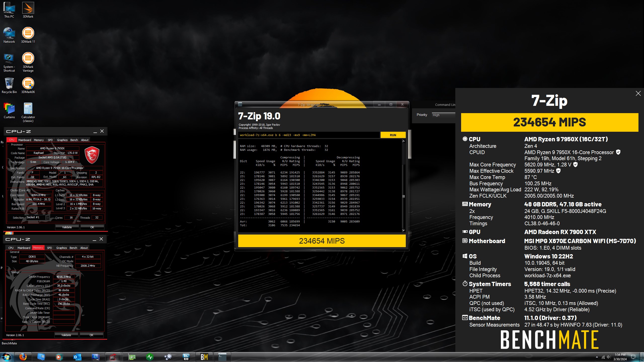Screen dimensions: 644x362
Task: Click the yellow 234654 MIPS score banner
Action: (549, 122)
